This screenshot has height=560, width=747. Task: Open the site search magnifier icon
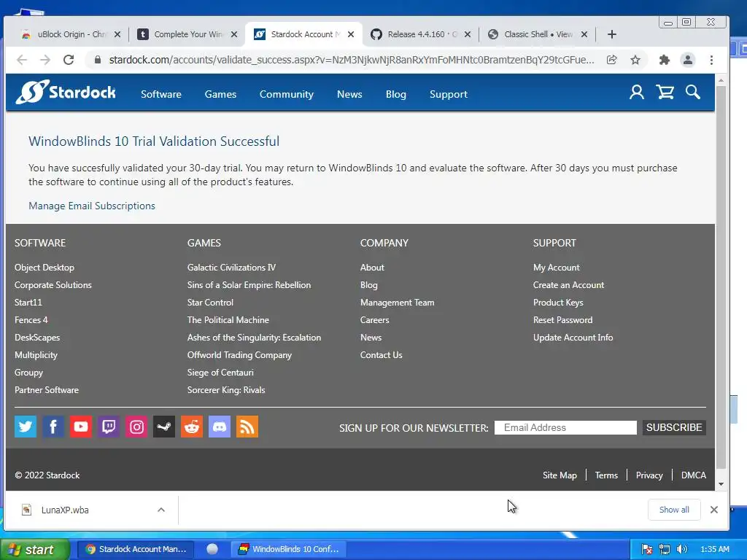pos(693,92)
